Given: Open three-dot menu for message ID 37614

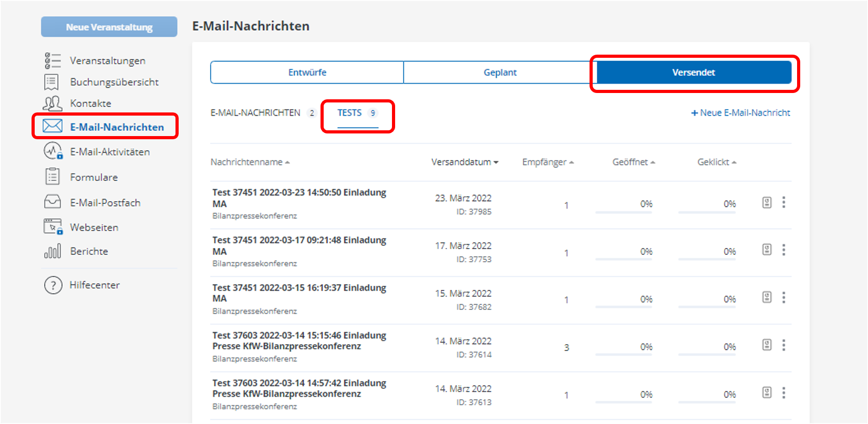Looking at the screenshot, I should (783, 345).
